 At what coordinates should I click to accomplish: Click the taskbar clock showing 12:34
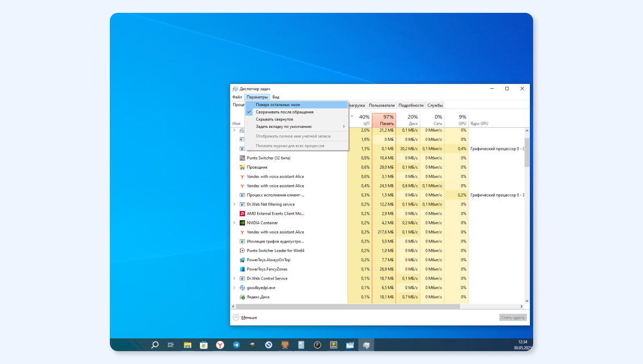522,342
